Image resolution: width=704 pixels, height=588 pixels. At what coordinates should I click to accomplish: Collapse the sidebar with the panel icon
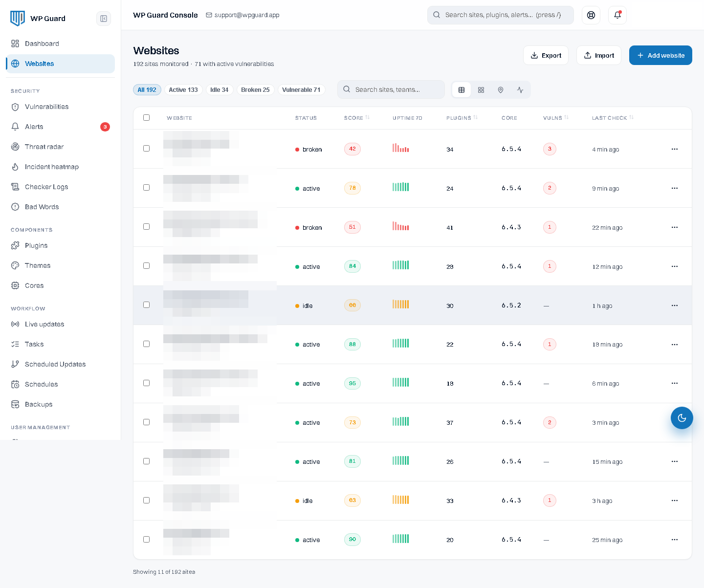[x=104, y=19]
